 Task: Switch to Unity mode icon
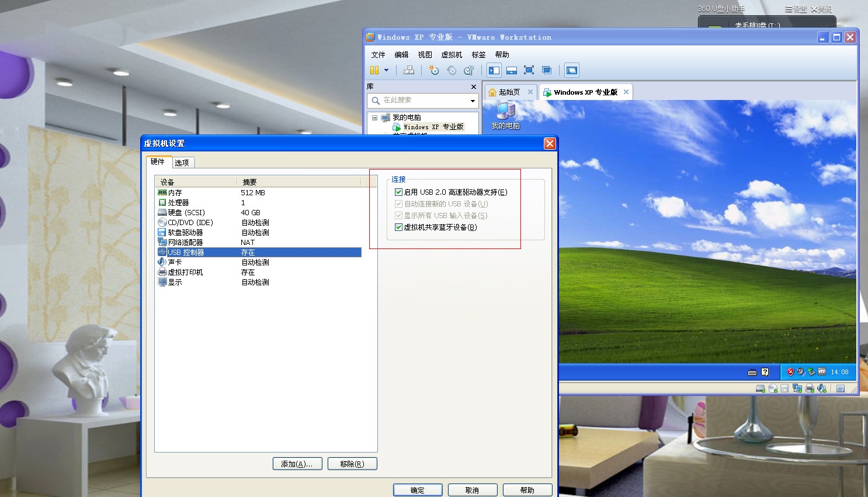tap(547, 70)
